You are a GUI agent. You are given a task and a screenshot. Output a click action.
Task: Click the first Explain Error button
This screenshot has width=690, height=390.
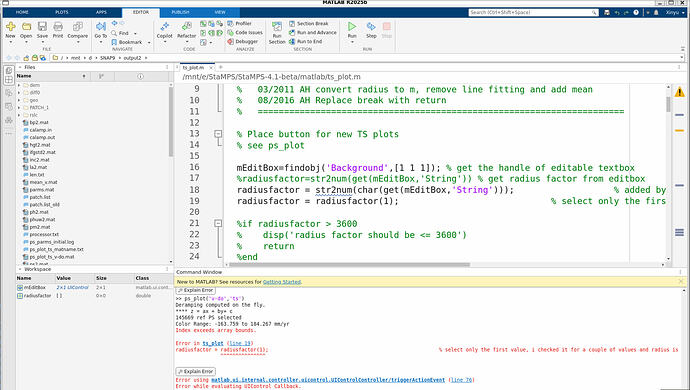click(196, 291)
